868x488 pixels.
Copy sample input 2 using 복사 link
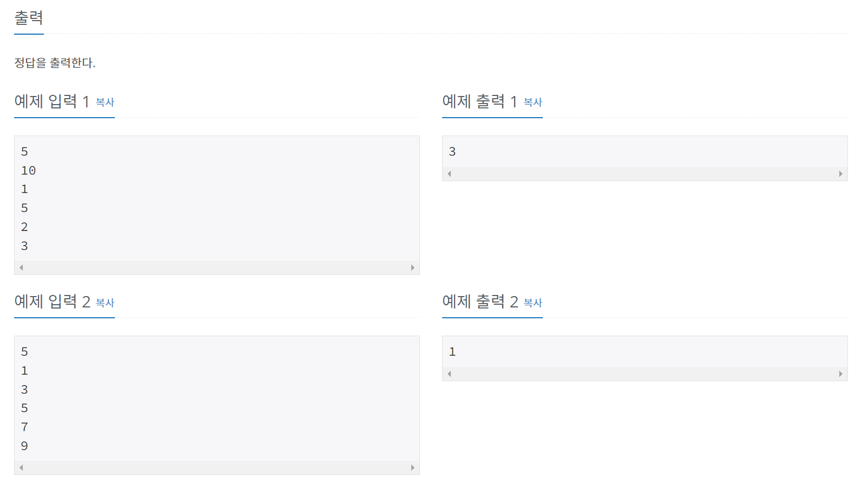[106, 303]
